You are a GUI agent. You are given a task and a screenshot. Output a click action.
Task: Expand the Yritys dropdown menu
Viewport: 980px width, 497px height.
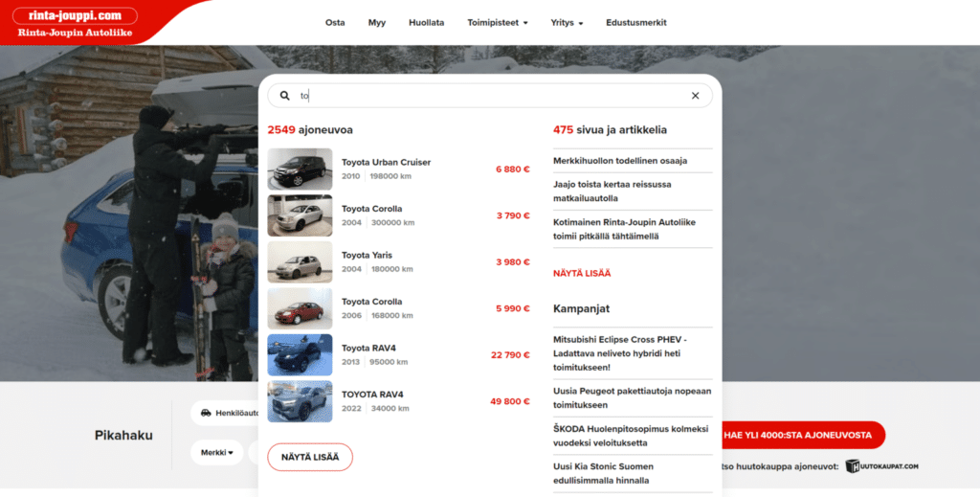567,22
